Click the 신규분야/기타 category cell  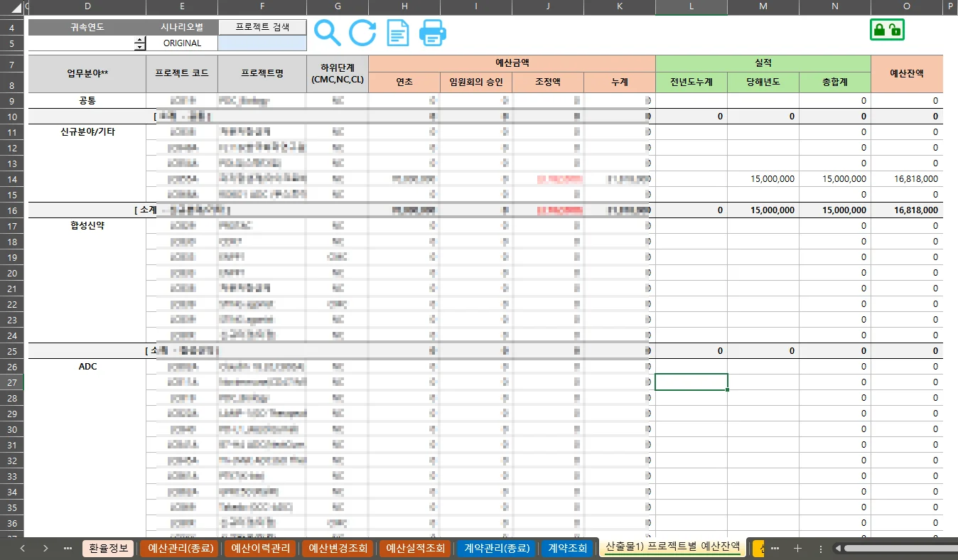tap(87, 132)
